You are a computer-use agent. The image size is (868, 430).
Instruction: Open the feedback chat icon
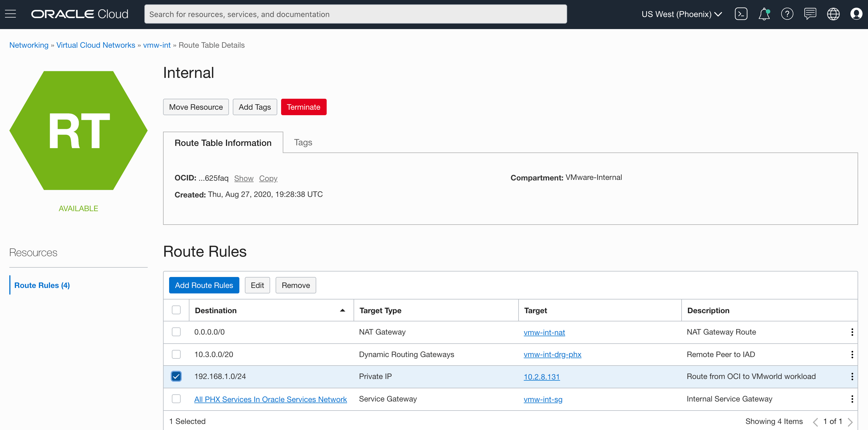[x=810, y=14]
